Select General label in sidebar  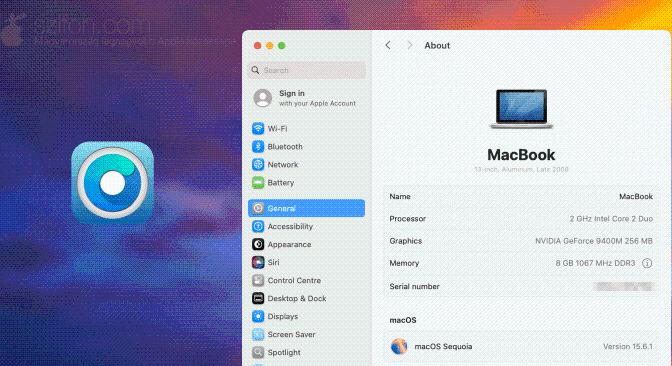point(282,208)
